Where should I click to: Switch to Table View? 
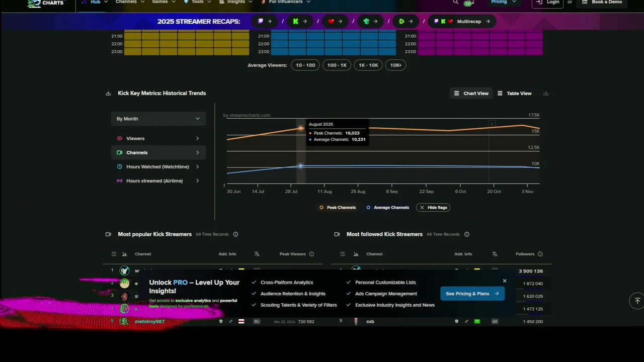pos(514,93)
